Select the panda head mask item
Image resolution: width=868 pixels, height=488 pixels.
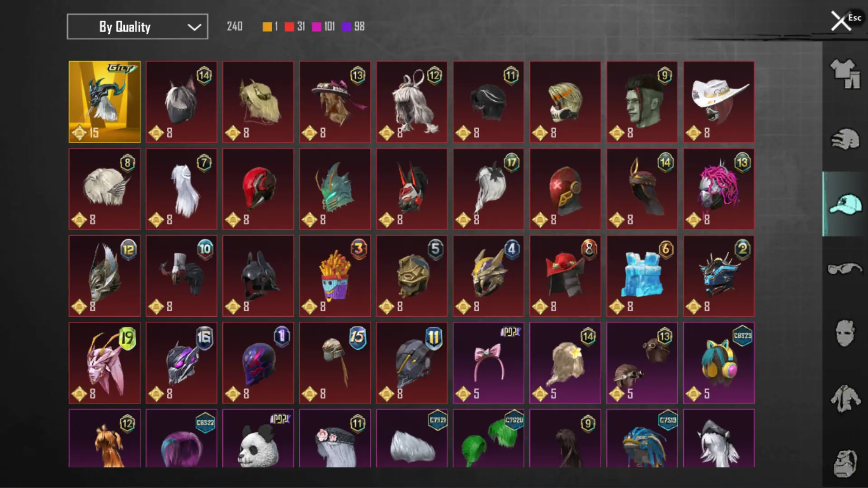(258, 438)
